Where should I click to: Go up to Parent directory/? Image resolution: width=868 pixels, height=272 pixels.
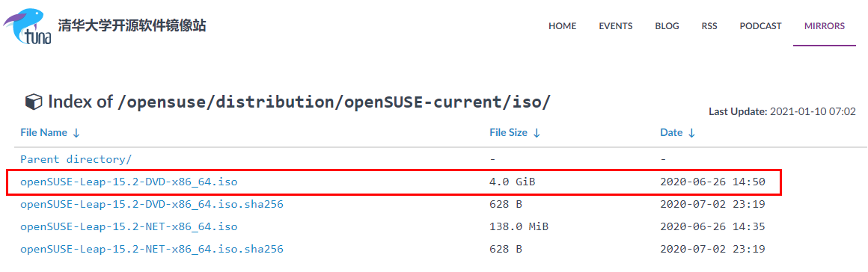coord(76,159)
